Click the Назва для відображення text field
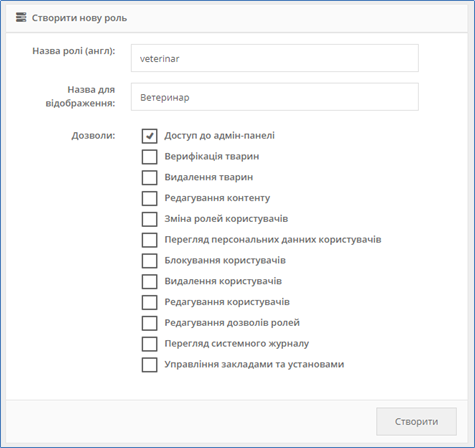This screenshot has height=448, width=475. point(275,97)
